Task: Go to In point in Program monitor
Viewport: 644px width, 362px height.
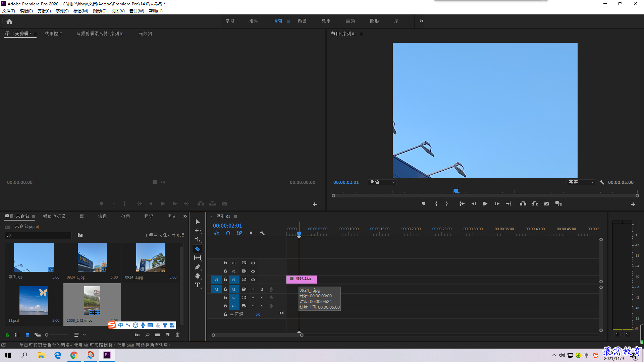Action: [x=462, y=204]
